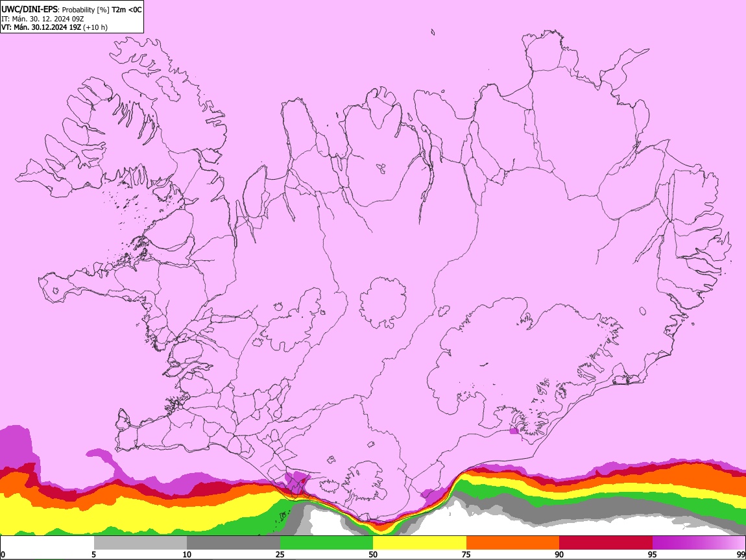Click the 'T2m <0C' label
This screenshot has width=746, height=560.
click(126, 10)
